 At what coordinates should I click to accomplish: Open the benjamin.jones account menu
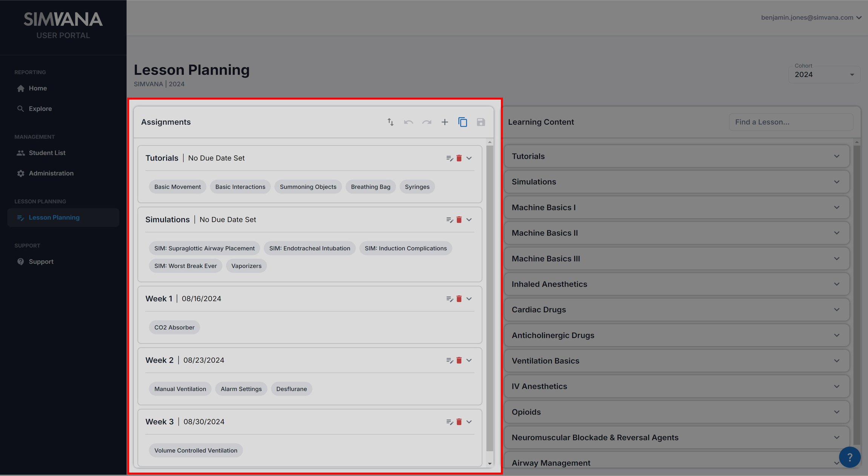pos(811,17)
